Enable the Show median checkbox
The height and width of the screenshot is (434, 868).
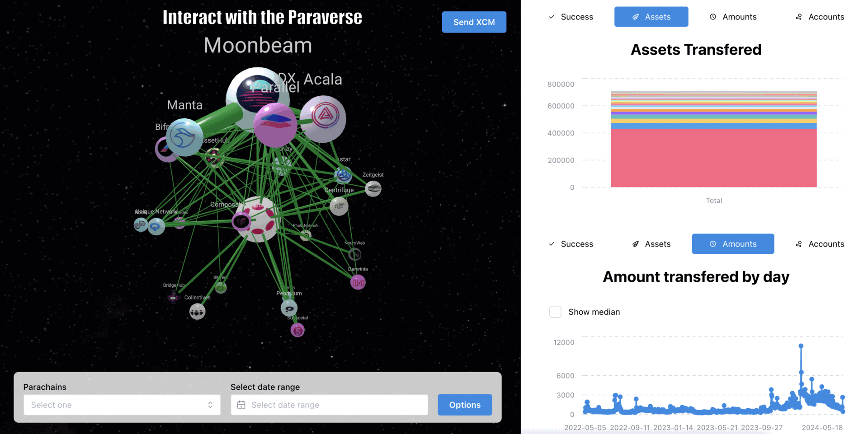[555, 312]
